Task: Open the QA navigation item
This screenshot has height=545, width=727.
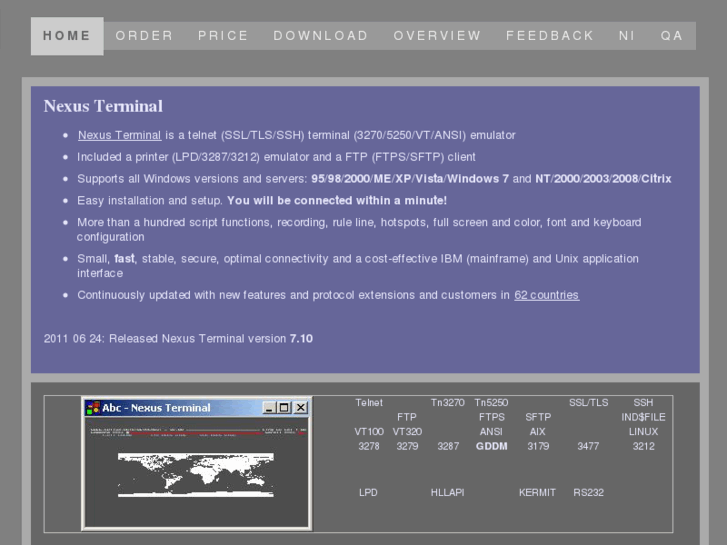Action: tap(672, 36)
